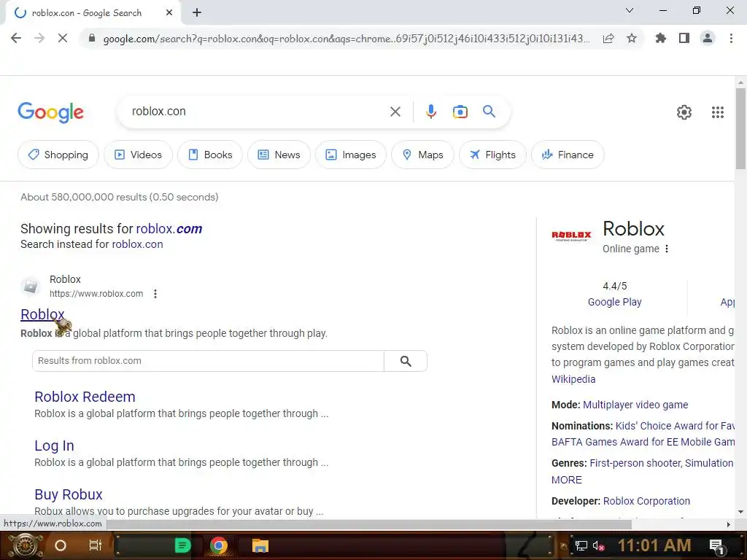
Task: Open the Log In sitelink
Action: [x=54, y=446]
